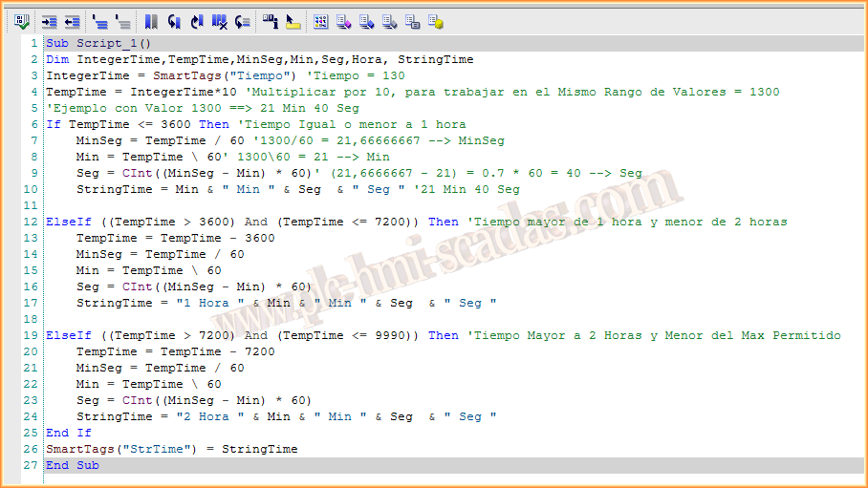Screen dimensions: 868x488
Task: Click the End If line in the code
Action: (x=69, y=433)
